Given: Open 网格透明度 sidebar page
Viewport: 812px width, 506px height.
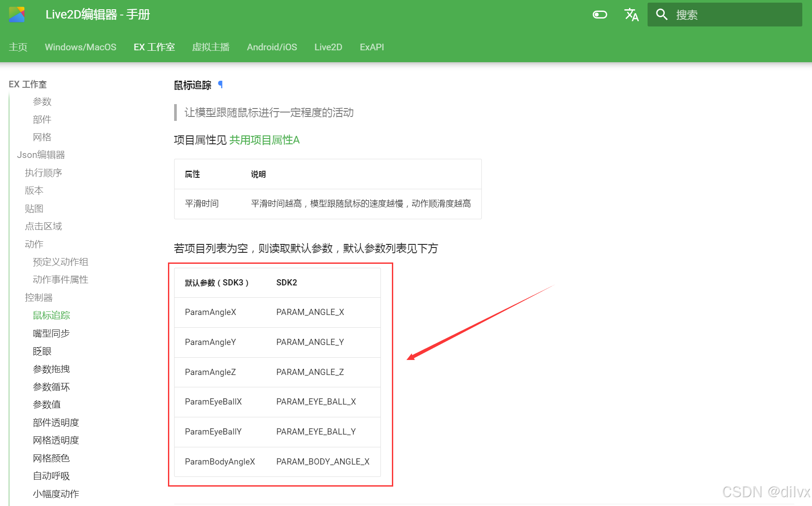Looking at the screenshot, I should coord(56,440).
